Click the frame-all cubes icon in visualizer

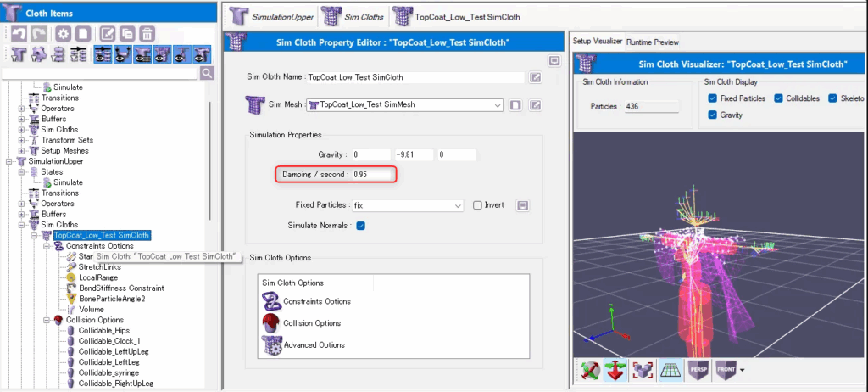(x=643, y=371)
